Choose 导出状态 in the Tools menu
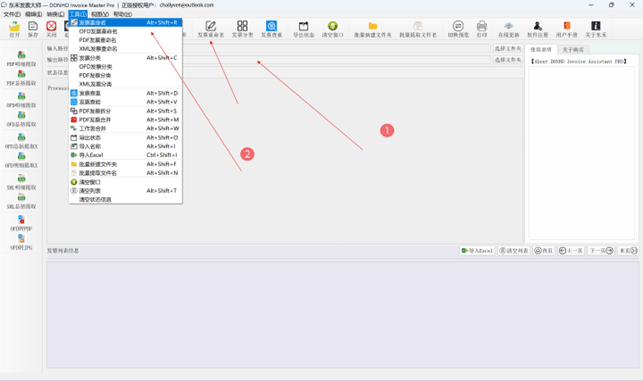 125,137
